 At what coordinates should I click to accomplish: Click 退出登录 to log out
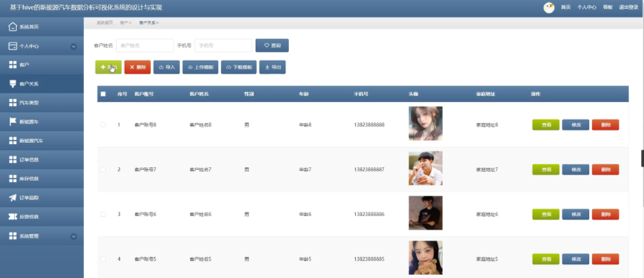pos(629,7)
